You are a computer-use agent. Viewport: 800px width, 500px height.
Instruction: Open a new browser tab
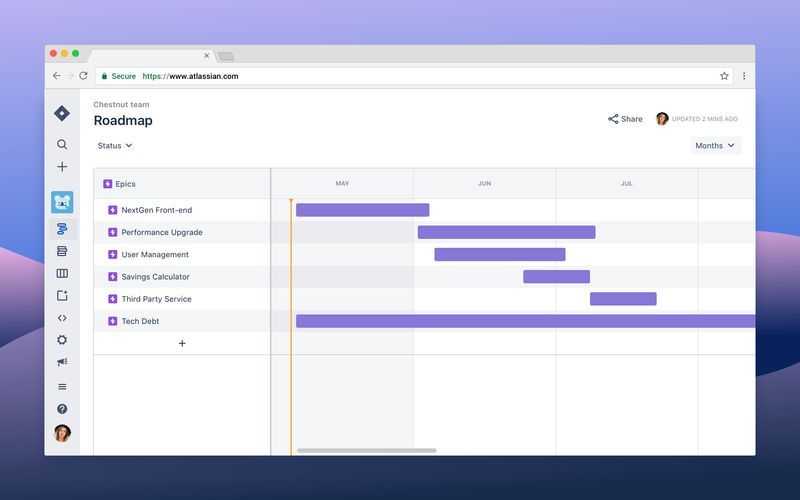(227, 56)
